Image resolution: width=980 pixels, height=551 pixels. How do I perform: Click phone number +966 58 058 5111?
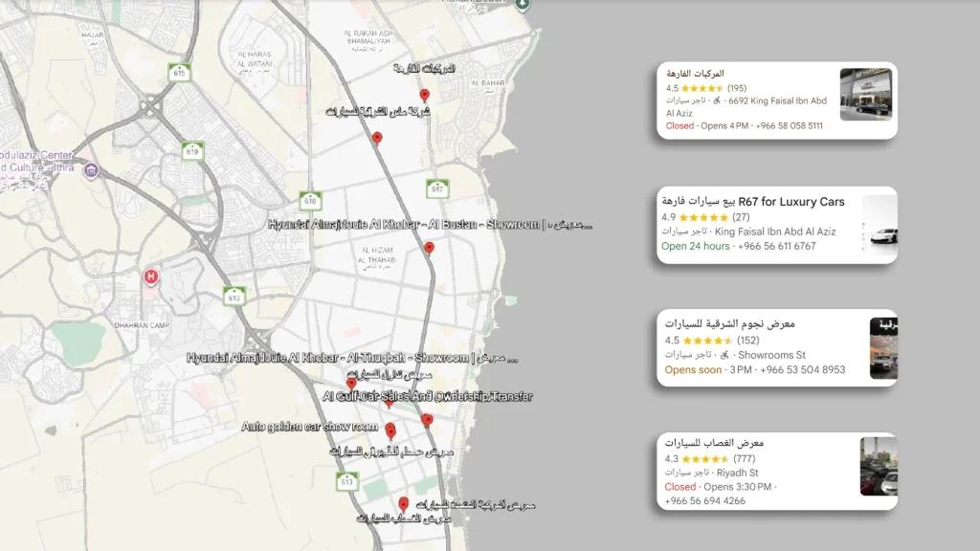[790, 125]
